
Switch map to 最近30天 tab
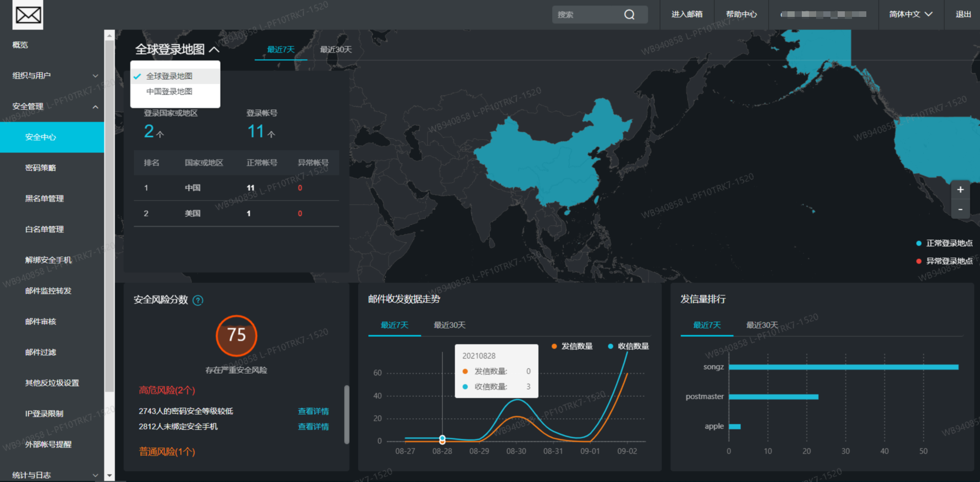click(x=336, y=50)
